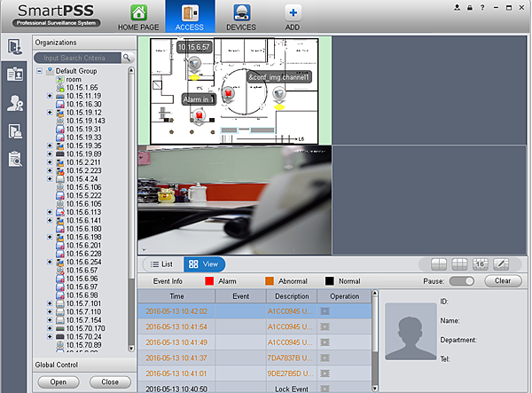This screenshot has width=532, height=393.
Task: Choose the multi-split grid layout icon
Action: 459,264
